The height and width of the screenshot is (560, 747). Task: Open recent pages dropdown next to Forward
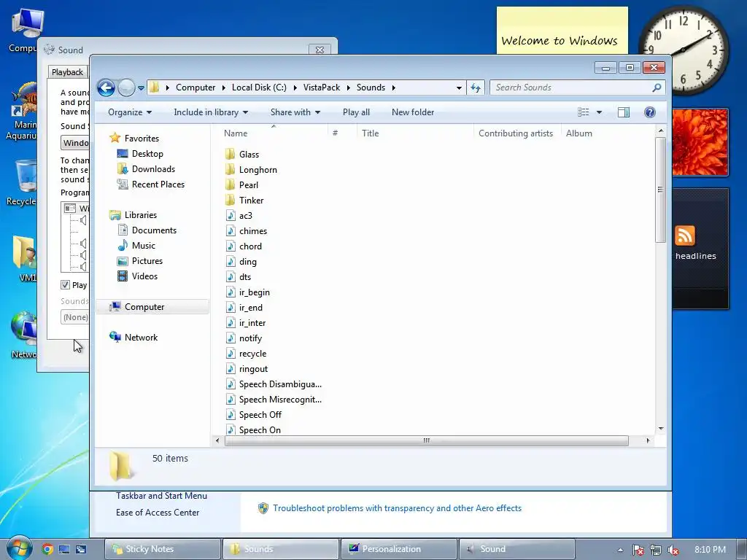141,87
